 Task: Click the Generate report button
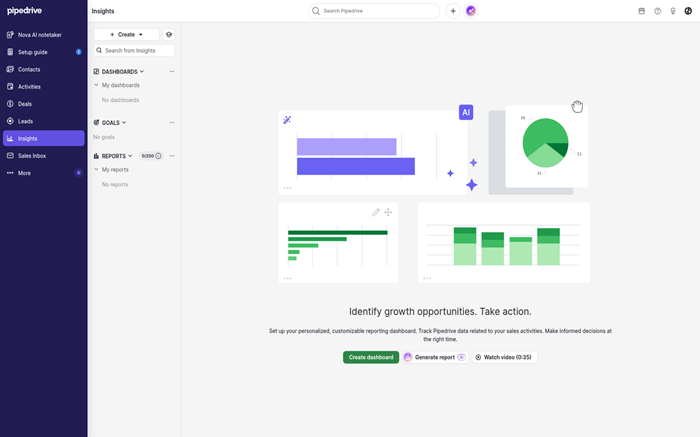coord(435,357)
